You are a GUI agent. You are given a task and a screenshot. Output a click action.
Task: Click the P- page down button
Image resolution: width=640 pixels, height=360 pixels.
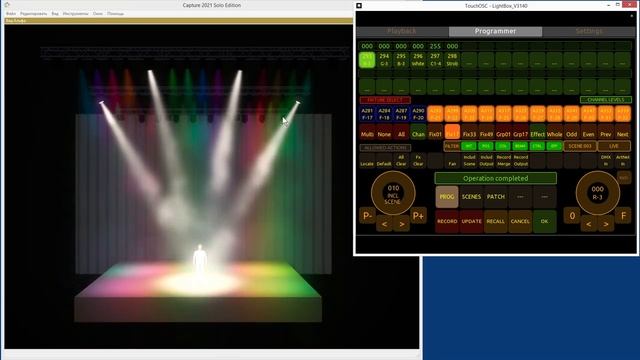(x=367, y=216)
